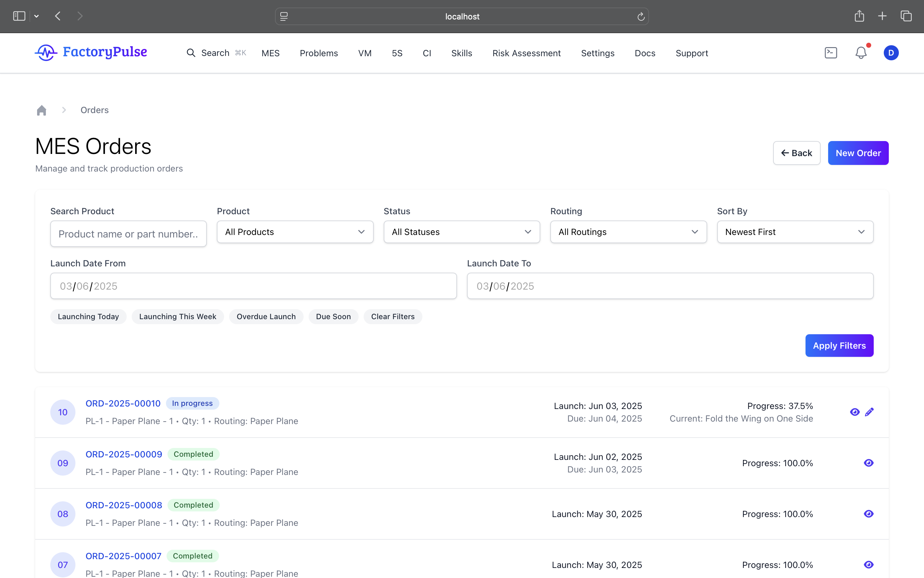View order ORD-2025-00010 with eye icon

pos(855,412)
